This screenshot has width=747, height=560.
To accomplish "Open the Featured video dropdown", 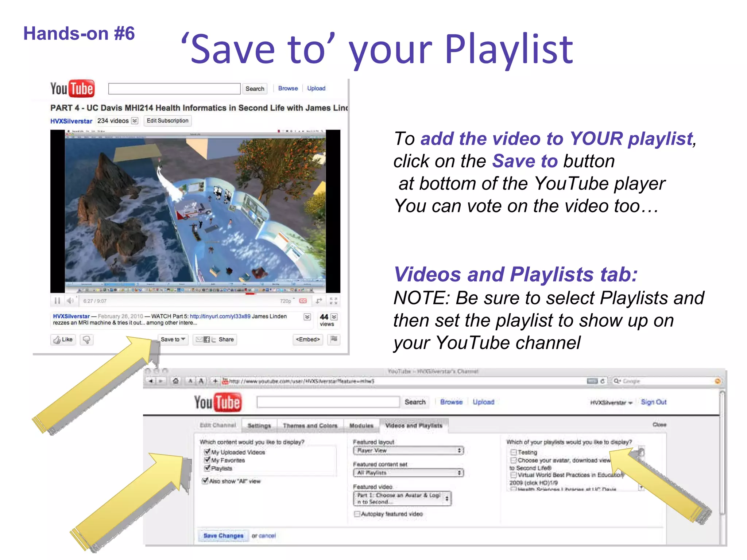I will pos(402,498).
